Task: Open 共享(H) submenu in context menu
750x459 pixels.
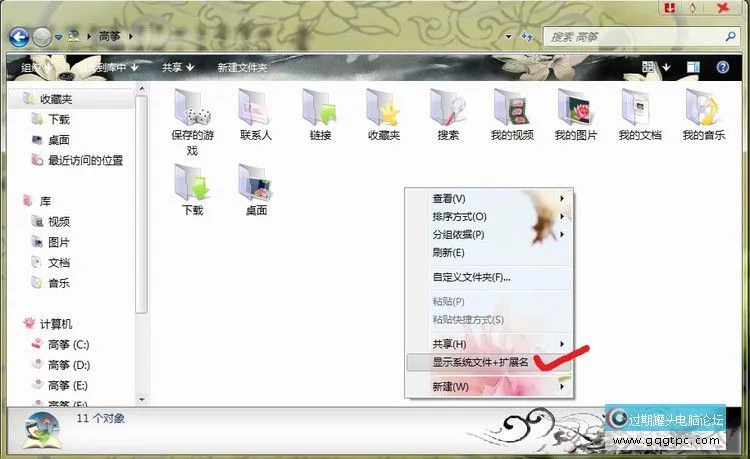Action: pyautogui.click(x=489, y=344)
